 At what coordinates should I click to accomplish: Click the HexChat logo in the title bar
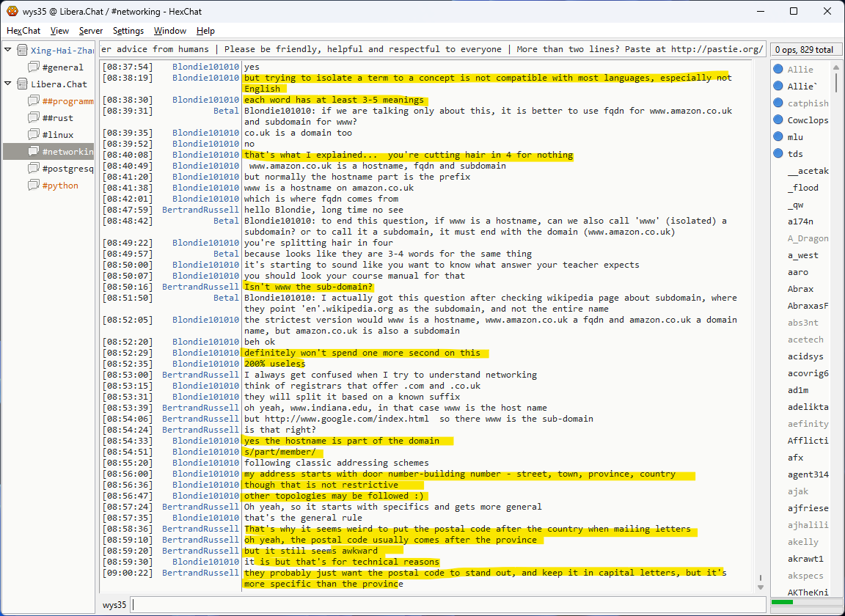(x=12, y=12)
